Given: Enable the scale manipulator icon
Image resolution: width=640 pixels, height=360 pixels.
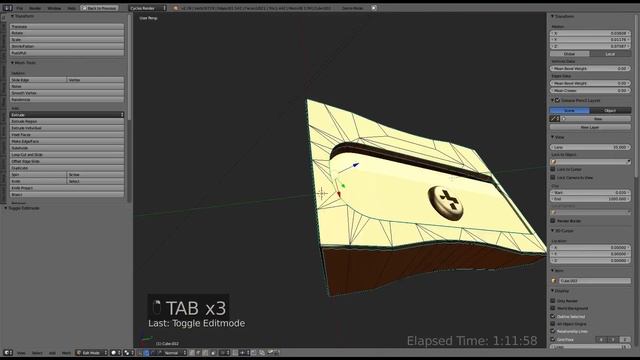Looking at the screenshot, I should (159, 353).
